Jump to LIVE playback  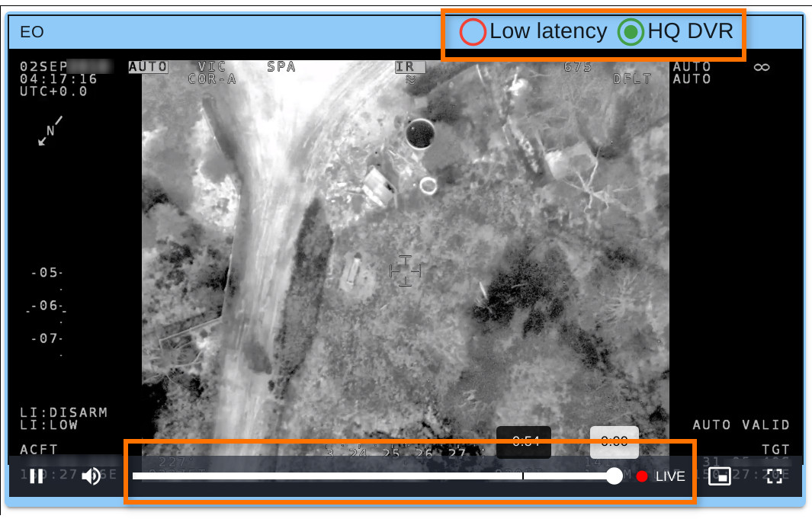[x=670, y=476]
